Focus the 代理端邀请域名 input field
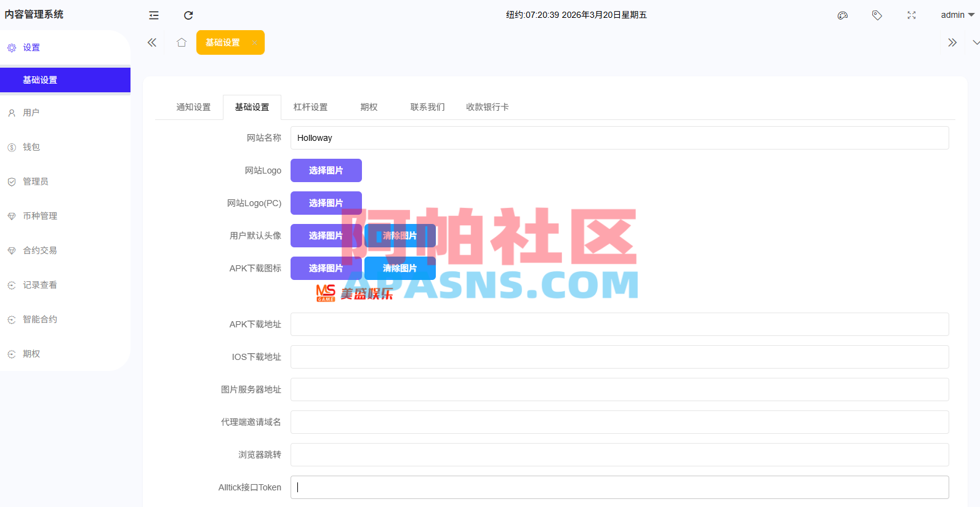Viewport: 980px width, 507px height. pos(619,422)
